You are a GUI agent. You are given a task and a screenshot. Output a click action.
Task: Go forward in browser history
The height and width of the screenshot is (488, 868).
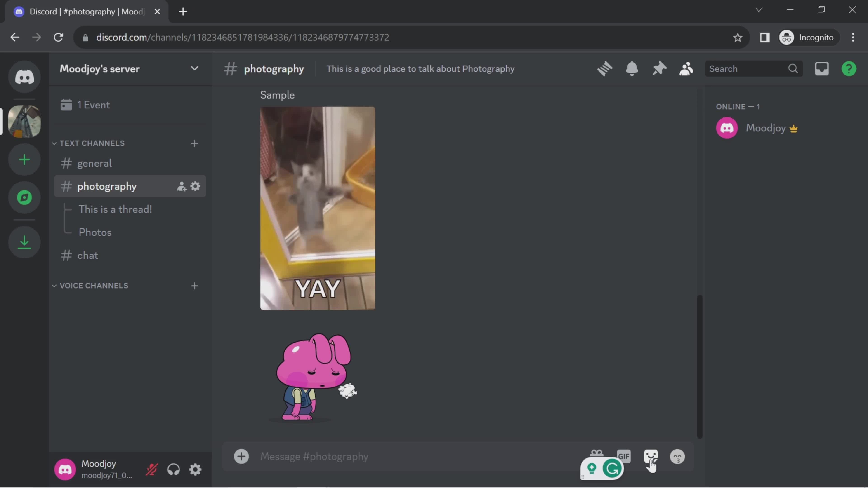tap(36, 37)
